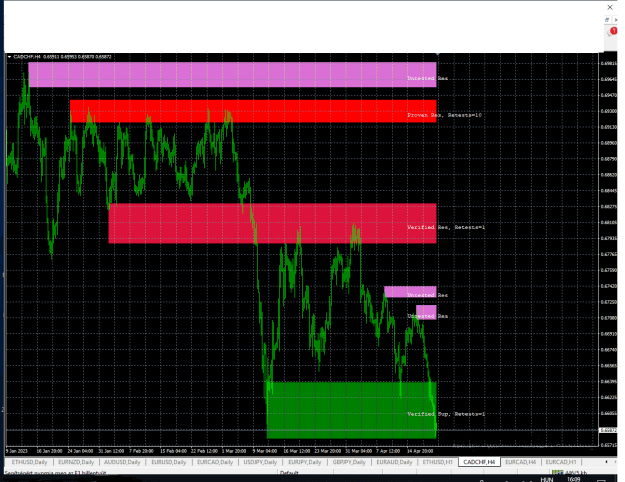Screen dimensions: 625x482
Task: Close the window with the X button
Action: (610, 7)
